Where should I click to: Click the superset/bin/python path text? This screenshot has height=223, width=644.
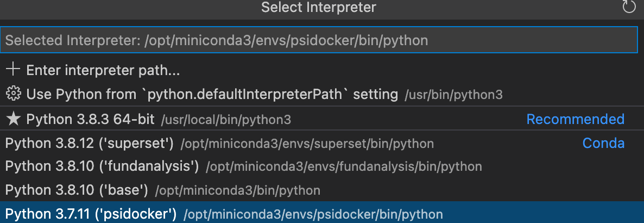[307, 144]
